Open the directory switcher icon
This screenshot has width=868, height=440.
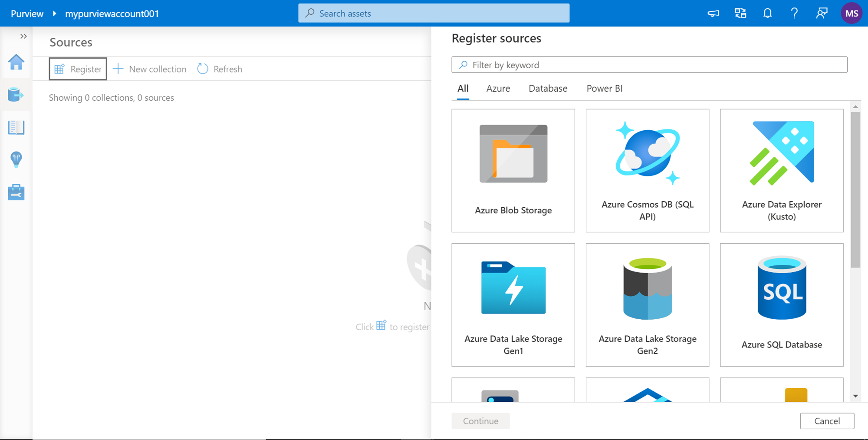[740, 13]
